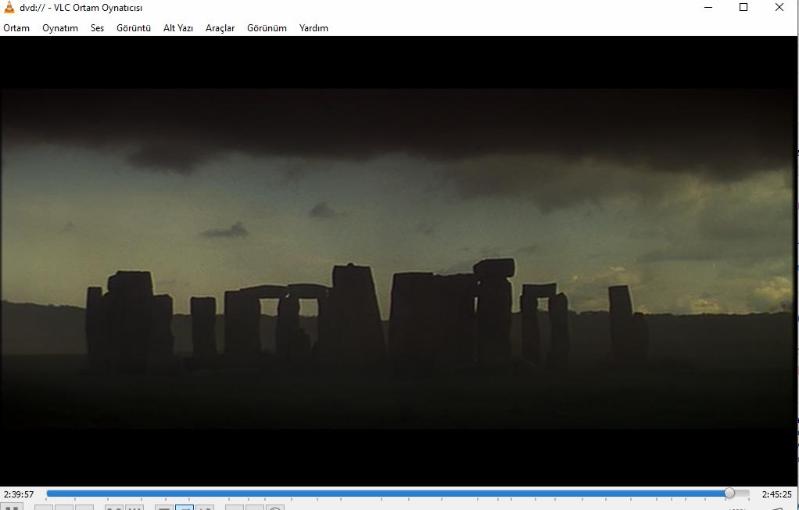
Task: Open the Oynatım menu
Action: tap(60, 28)
